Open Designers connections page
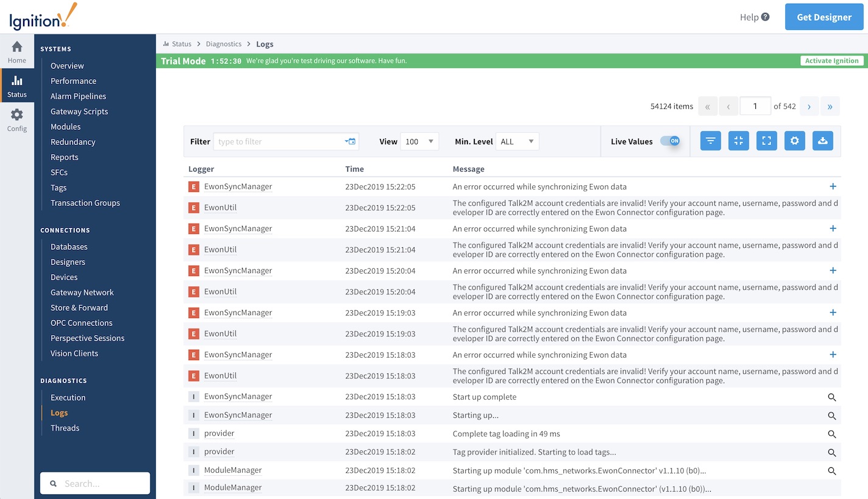The height and width of the screenshot is (499, 868). click(68, 262)
